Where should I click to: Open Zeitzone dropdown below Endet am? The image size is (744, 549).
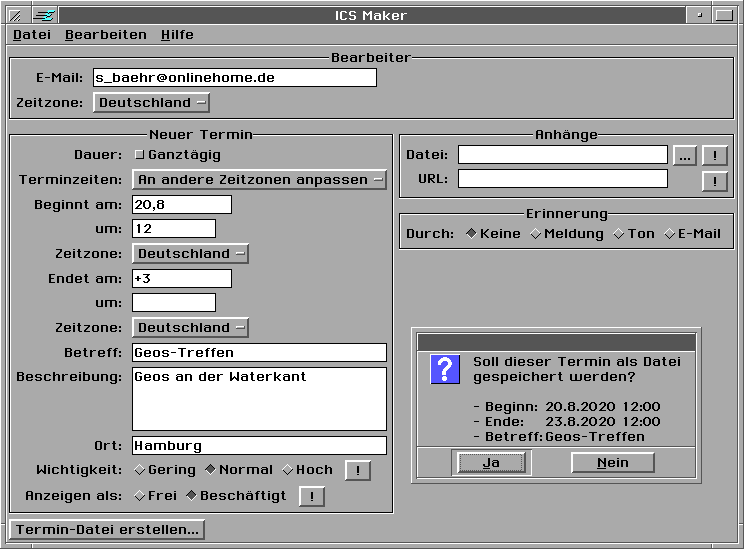(x=190, y=328)
